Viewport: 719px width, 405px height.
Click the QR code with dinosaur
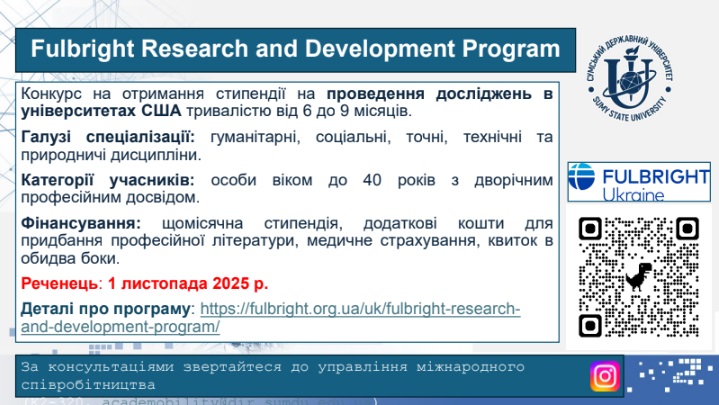(x=638, y=277)
